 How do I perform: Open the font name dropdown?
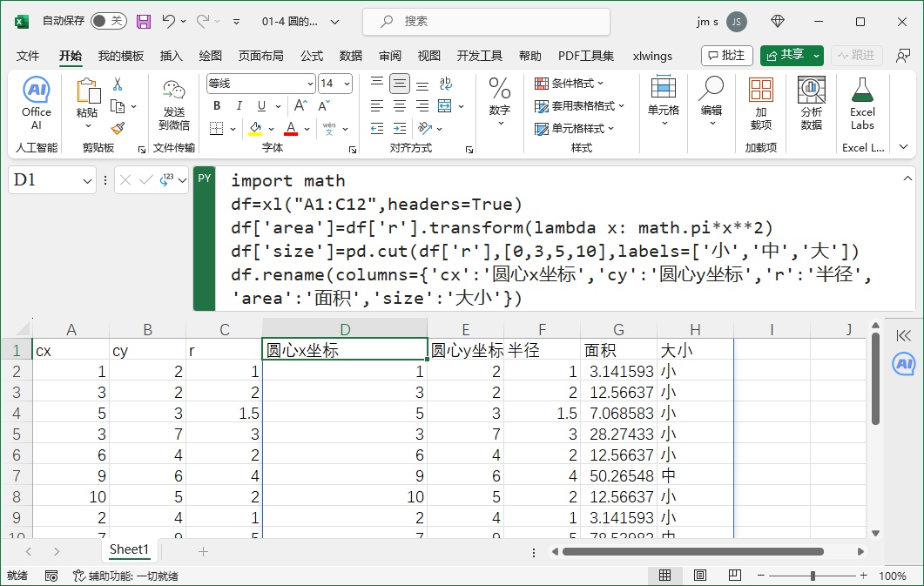(310, 84)
